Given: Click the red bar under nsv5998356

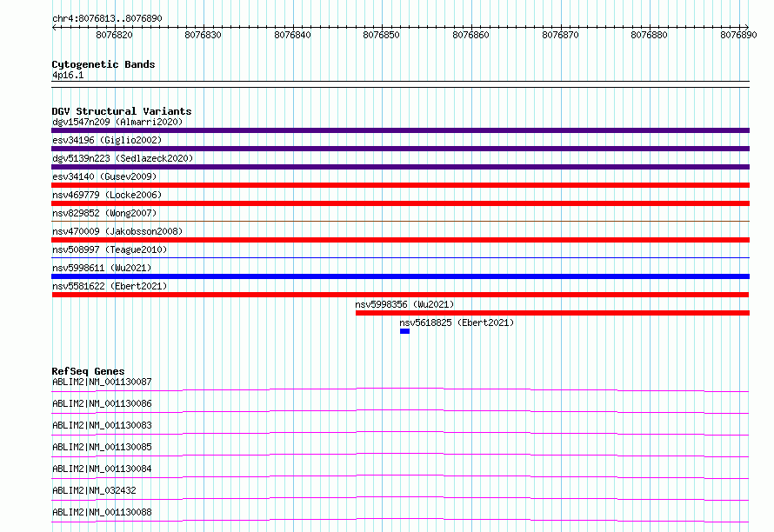Looking at the screenshot, I should click(x=552, y=313).
